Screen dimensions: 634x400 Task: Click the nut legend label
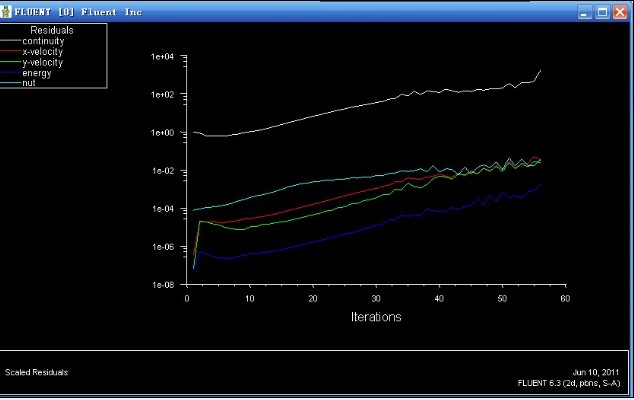click(x=30, y=82)
